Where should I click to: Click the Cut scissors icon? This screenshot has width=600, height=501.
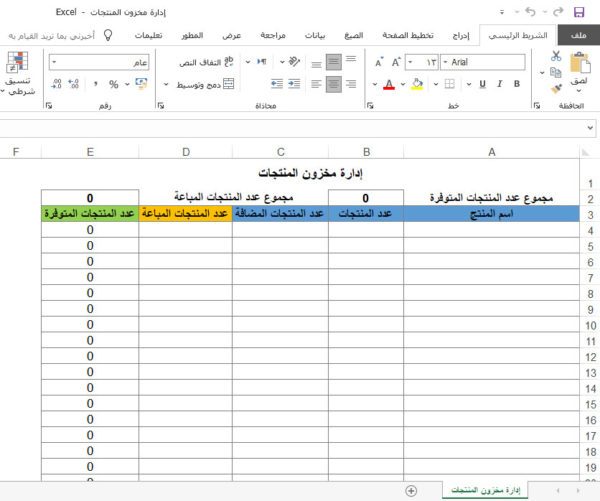[x=556, y=56]
